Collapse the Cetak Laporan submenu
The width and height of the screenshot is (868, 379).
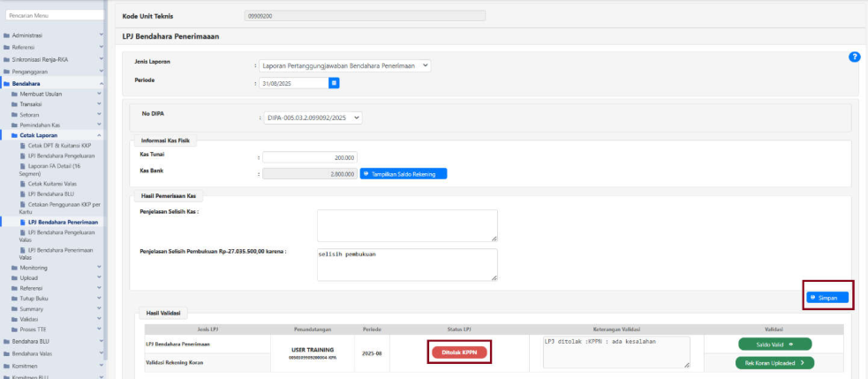click(x=99, y=135)
